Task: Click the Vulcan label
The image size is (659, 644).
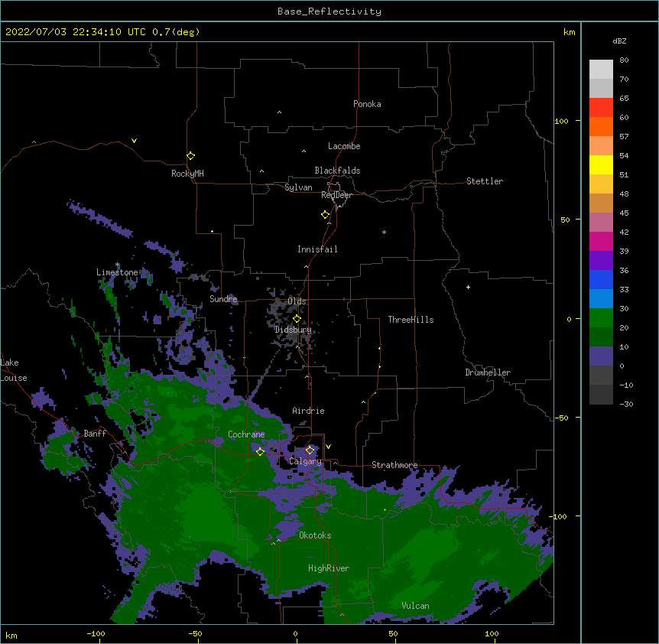Action: pos(415,606)
